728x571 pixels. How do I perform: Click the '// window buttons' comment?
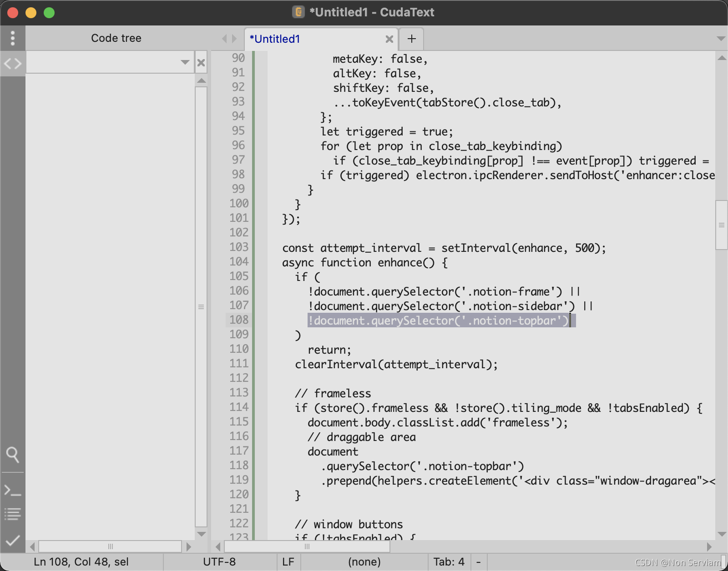click(x=349, y=525)
